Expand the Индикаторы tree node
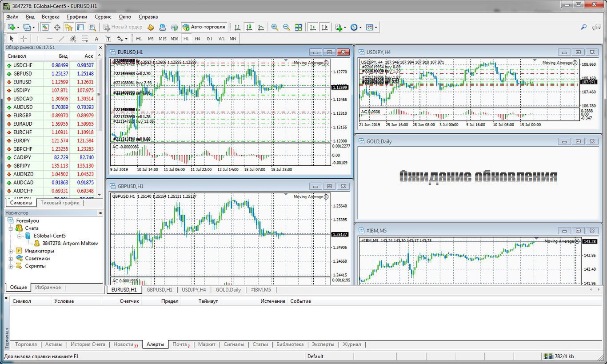 tap(11, 251)
